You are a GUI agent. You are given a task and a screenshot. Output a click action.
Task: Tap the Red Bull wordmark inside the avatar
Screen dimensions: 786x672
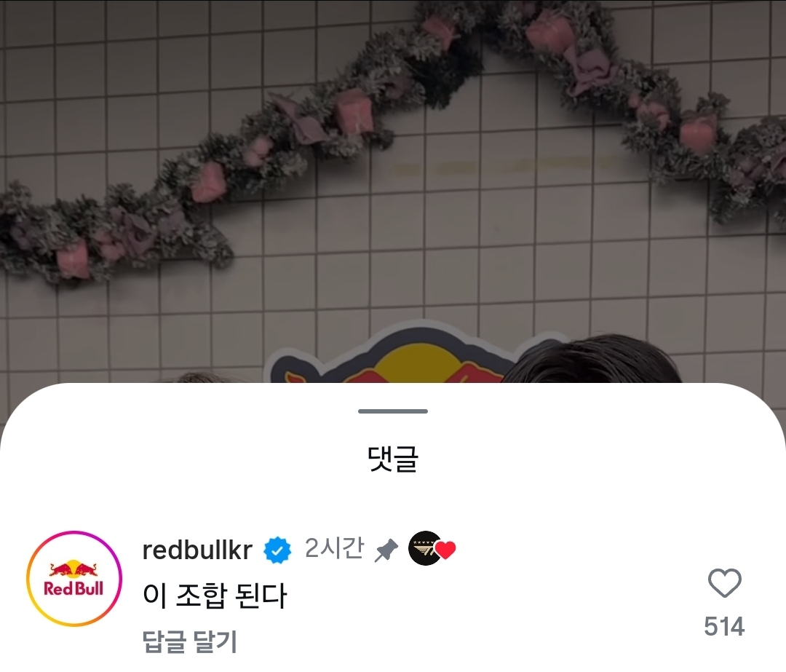point(74,588)
